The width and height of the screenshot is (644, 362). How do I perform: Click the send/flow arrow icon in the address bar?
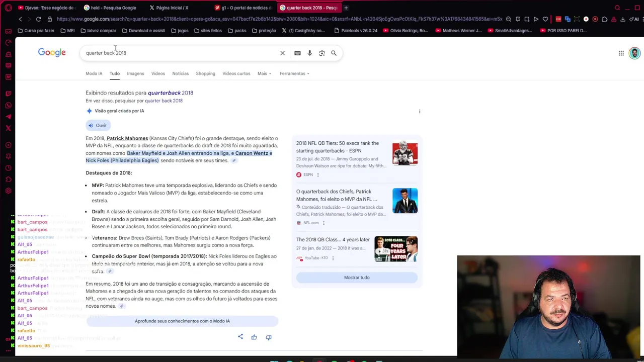click(536, 19)
